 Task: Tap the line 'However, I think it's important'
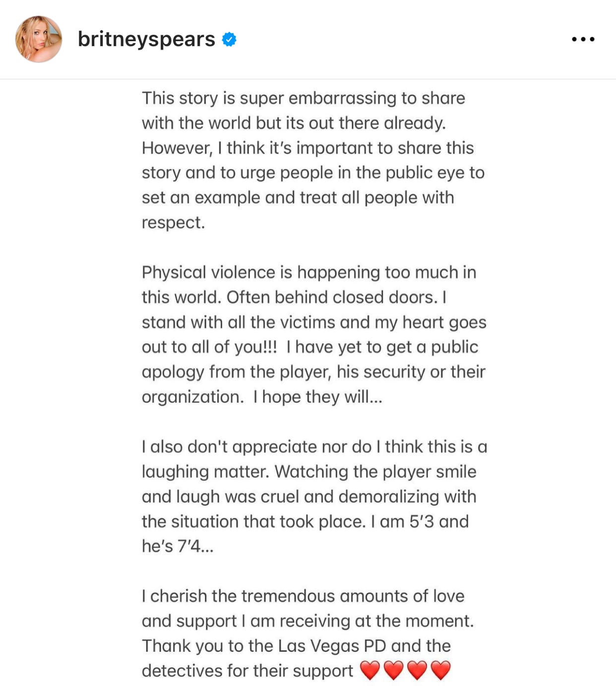[308, 148]
